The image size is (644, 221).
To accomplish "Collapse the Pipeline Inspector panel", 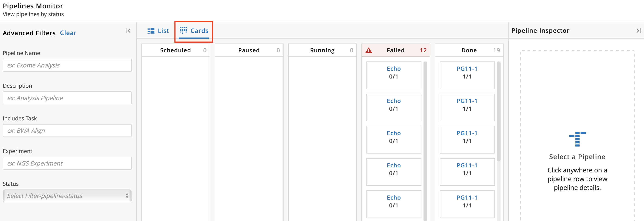I will [639, 30].
